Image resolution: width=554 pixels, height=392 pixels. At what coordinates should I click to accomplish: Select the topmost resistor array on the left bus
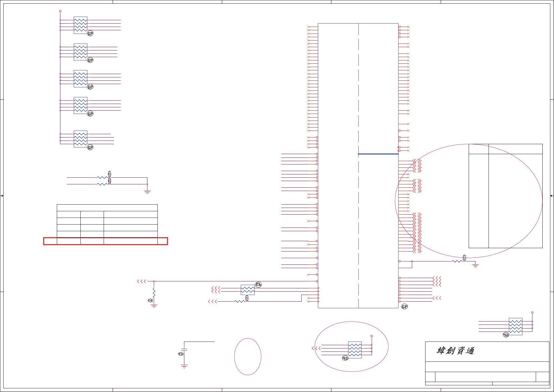(x=80, y=25)
